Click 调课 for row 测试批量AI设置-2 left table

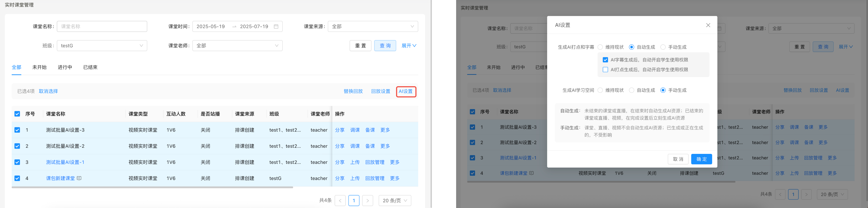coord(355,146)
